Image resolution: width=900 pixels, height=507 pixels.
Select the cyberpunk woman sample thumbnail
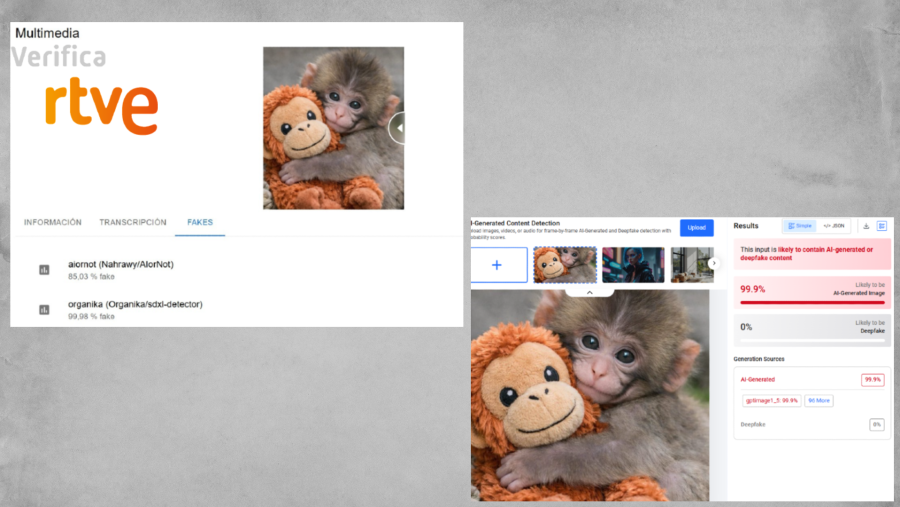pyautogui.click(x=633, y=265)
